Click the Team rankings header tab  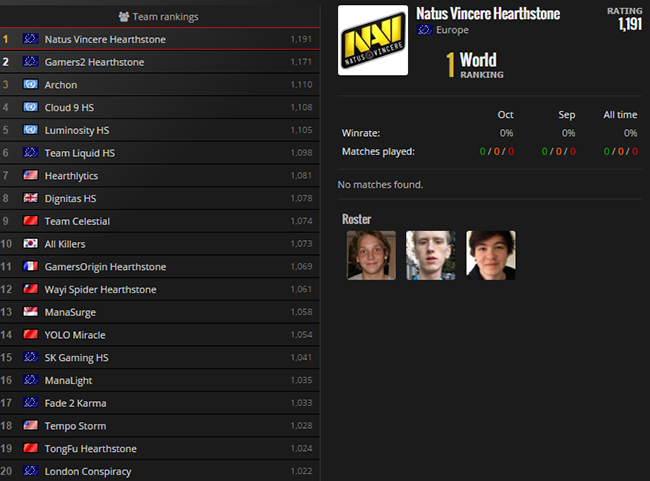[160, 17]
